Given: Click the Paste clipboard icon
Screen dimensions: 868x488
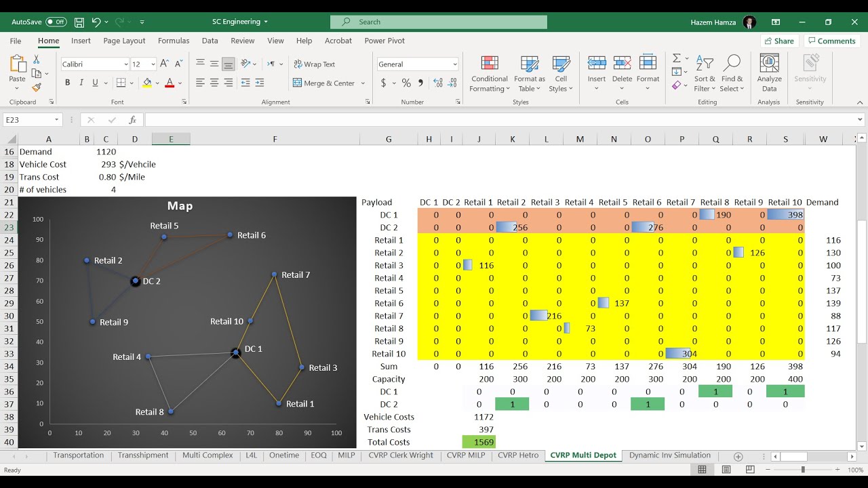Looking at the screenshot, I should pyautogui.click(x=17, y=64).
